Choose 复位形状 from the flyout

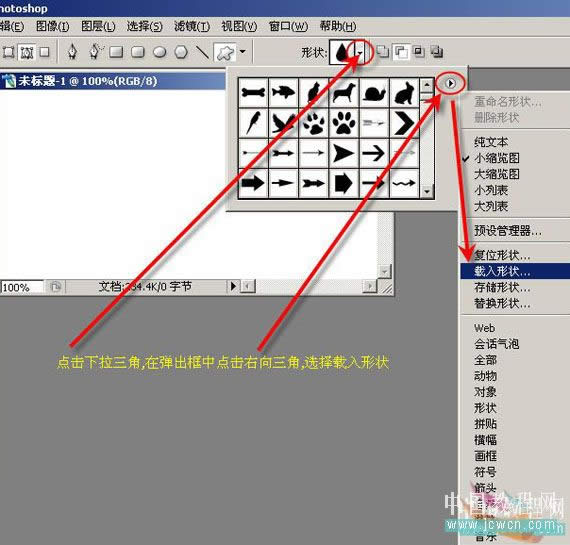tap(502, 255)
